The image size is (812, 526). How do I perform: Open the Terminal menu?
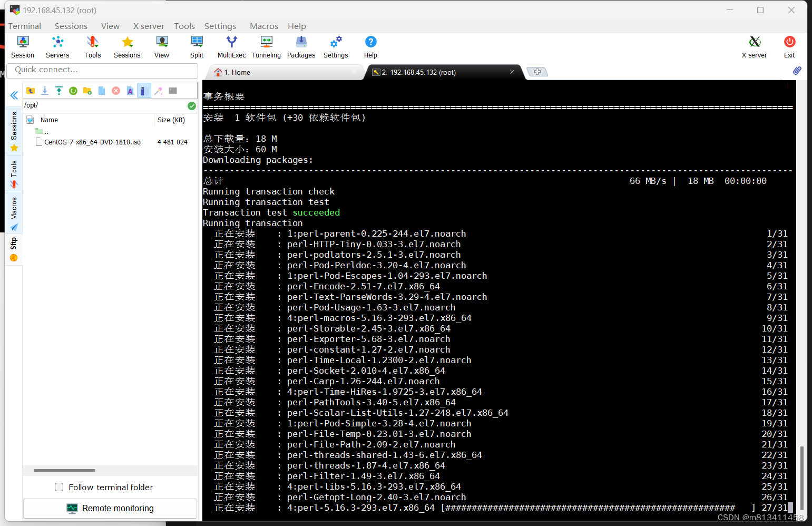24,26
